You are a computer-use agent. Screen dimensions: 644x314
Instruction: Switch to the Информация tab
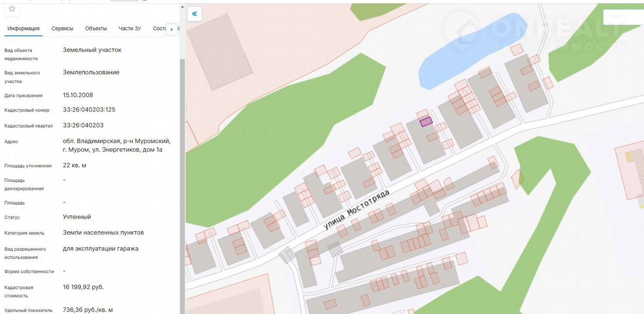(x=24, y=29)
